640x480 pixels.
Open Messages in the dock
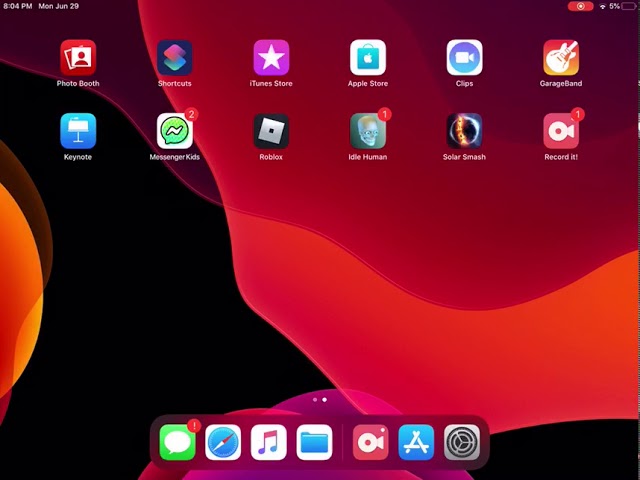point(177,442)
